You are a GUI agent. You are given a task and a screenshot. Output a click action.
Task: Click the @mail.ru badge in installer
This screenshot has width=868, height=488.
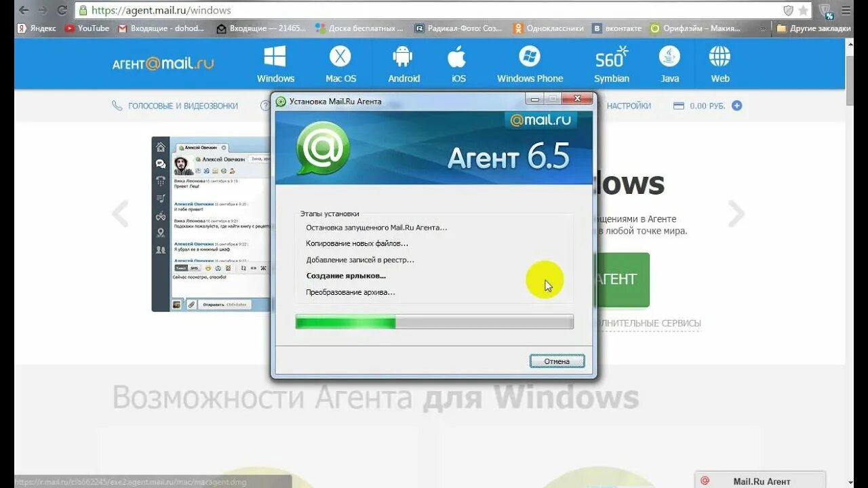coord(540,120)
